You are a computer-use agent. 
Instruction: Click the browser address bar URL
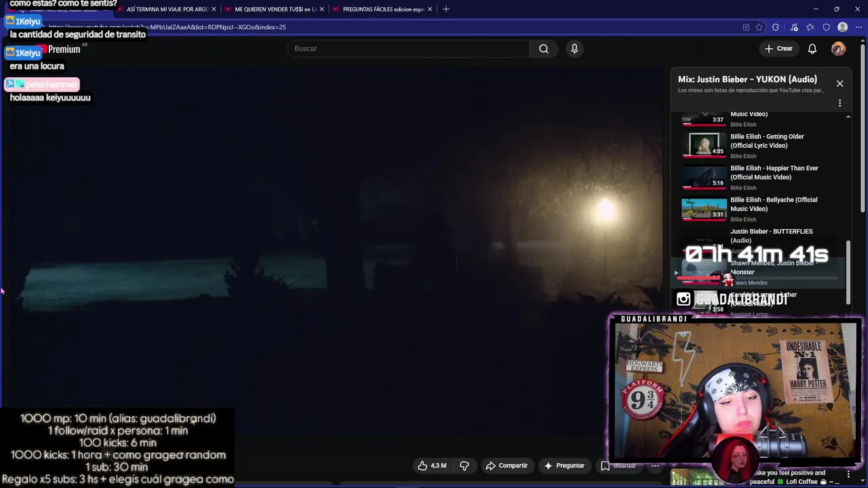167,27
